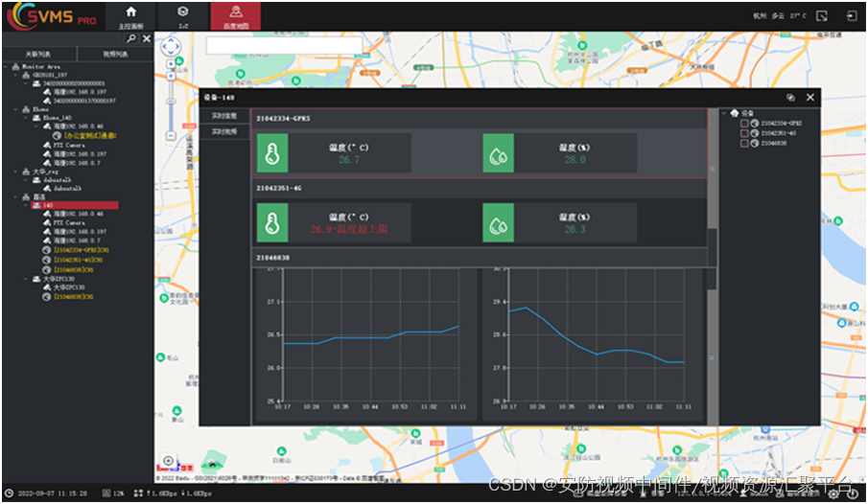Click the map zoom out minus button
Viewport: 868px width, 504px height.
coord(171,135)
